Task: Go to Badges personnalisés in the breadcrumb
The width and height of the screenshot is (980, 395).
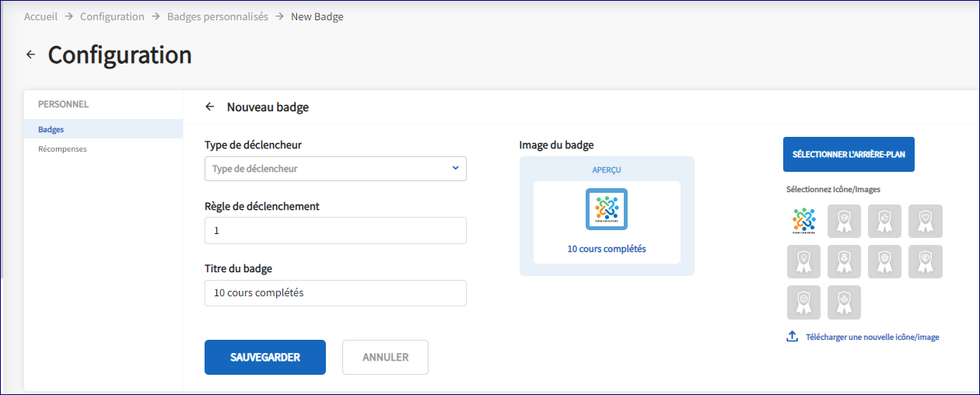Action: point(218,16)
